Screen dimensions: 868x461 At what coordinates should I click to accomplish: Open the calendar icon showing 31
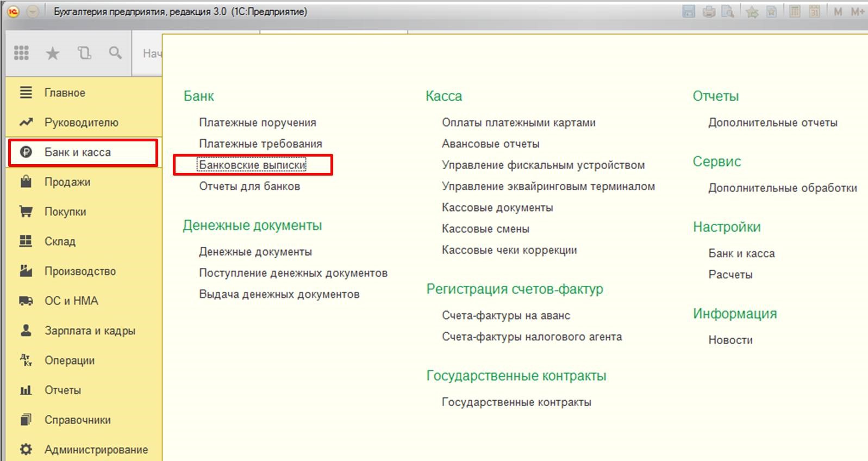(814, 11)
